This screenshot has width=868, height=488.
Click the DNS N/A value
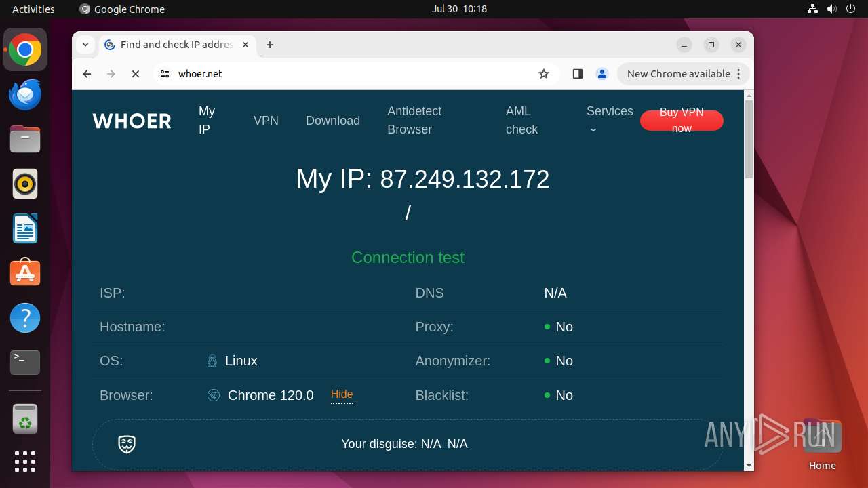[x=555, y=293]
